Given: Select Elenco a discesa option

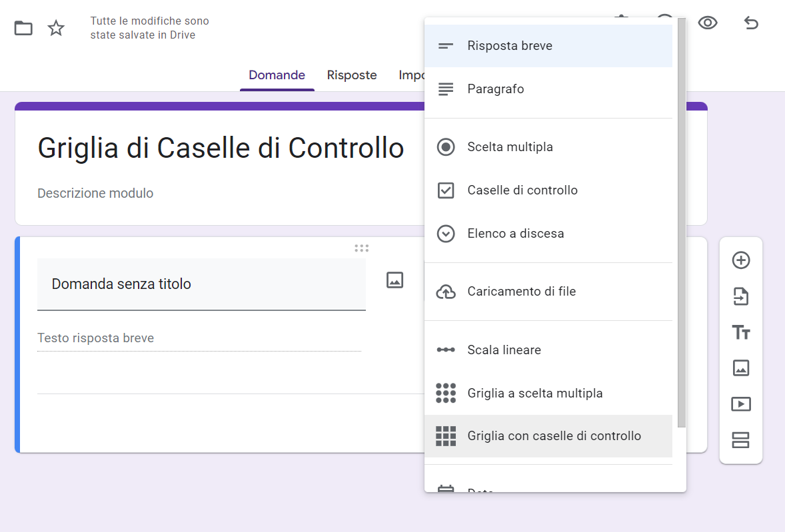Looking at the screenshot, I should (515, 234).
